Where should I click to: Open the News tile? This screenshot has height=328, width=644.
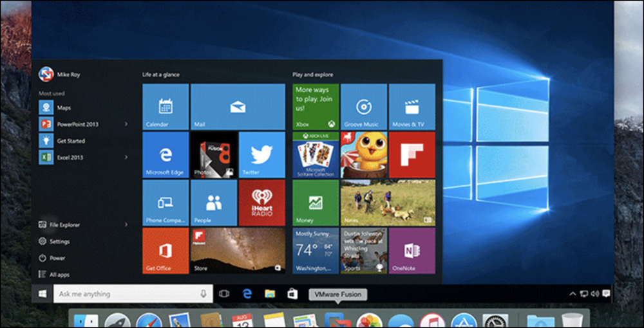(388, 203)
